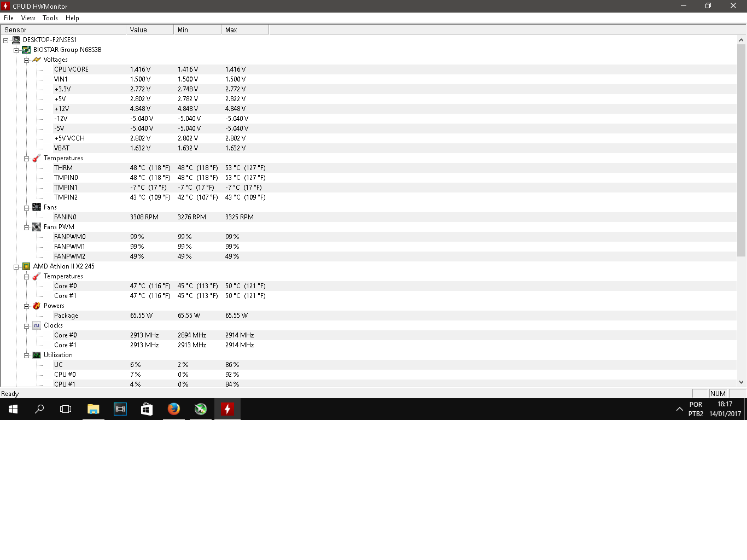The image size is (747, 560).
Task: Click the waveform icon beside Clocks
Action: click(x=37, y=325)
